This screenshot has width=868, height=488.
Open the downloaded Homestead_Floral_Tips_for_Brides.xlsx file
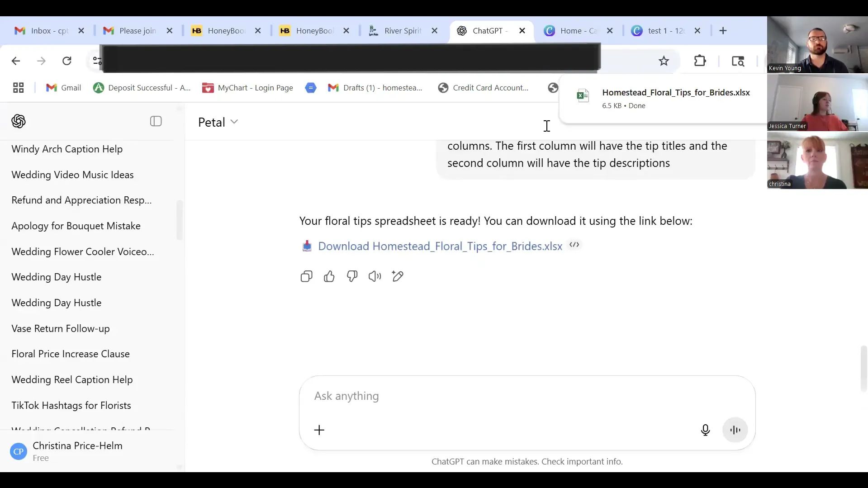coord(676,93)
